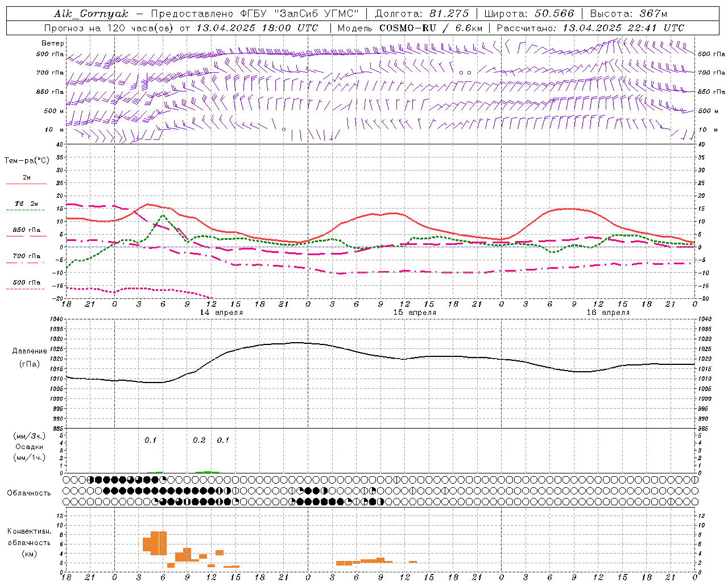Image resolution: width=728 pixels, height=582 pixels.
Task: Click the (мм/1ч.) precipitation unit label
Action: 30,458
